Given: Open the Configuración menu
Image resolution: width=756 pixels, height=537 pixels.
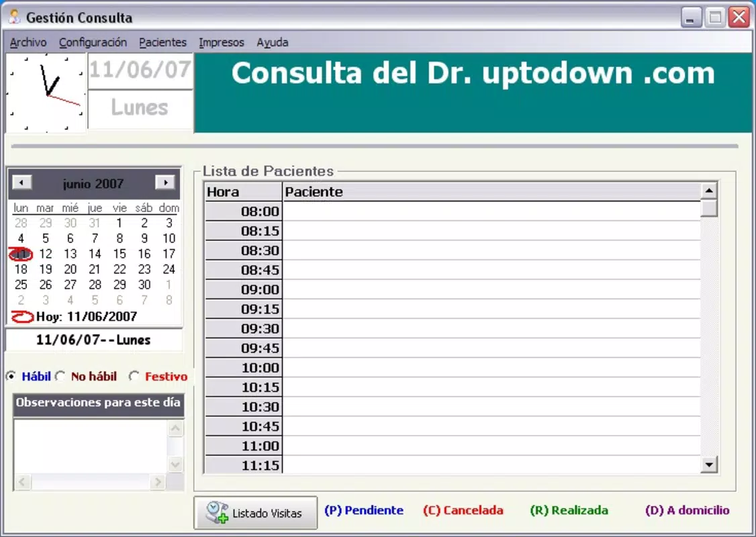Looking at the screenshot, I should tap(93, 42).
